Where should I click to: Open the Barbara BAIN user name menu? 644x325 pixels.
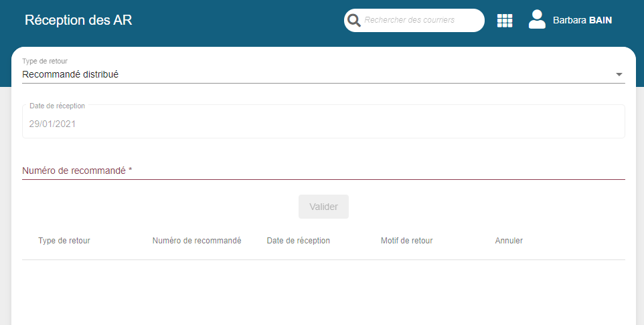point(582,21)
